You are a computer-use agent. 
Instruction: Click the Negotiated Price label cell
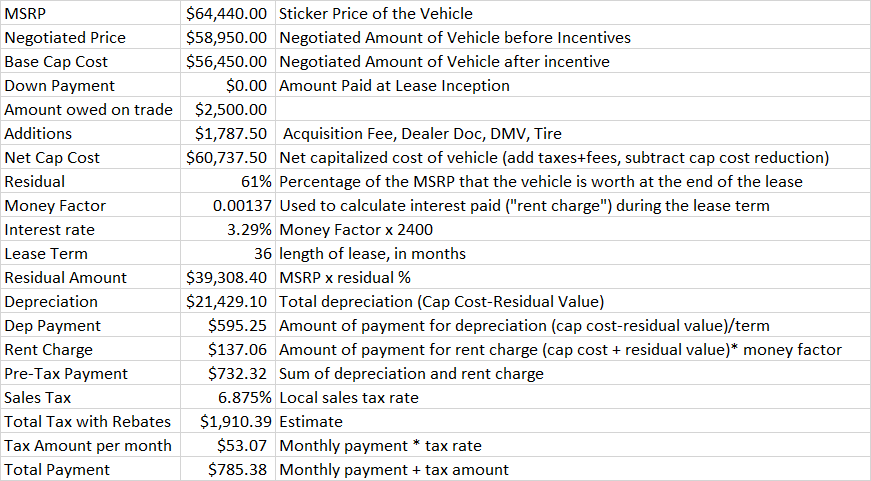(x=91, y=37)
